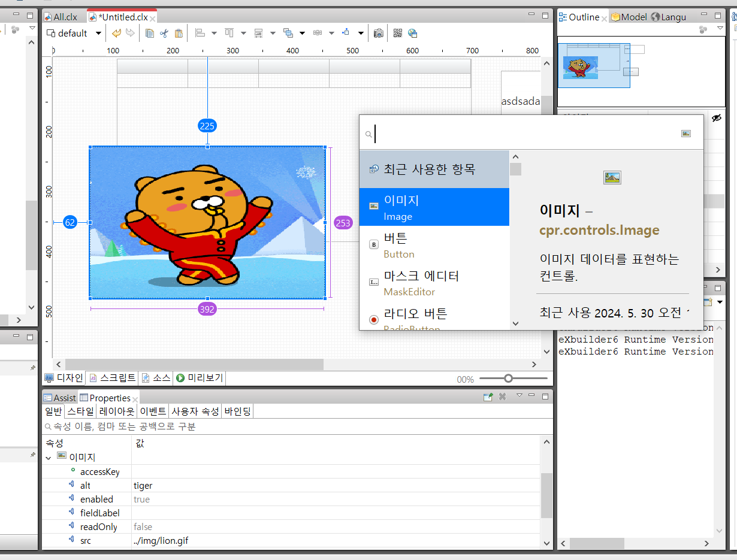Screen dimensions: 737x560
Task: Click the globe preview icon in toolbar
Action: click(x=412, y=33)
